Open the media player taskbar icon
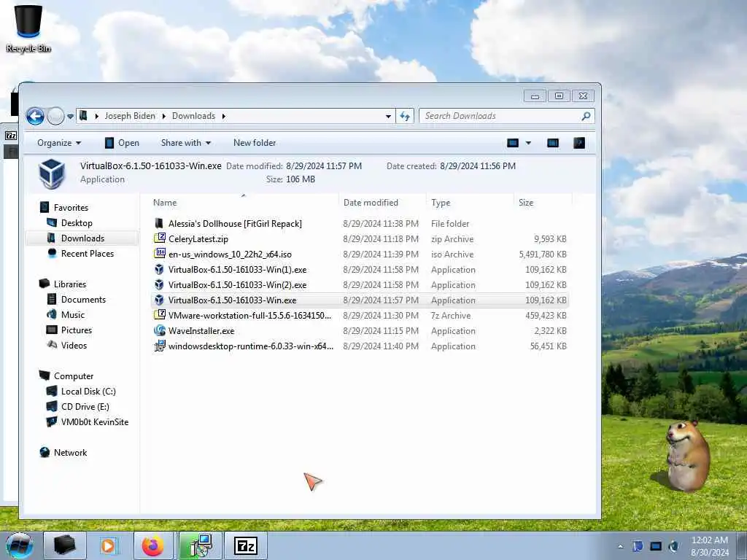The height and width of the screenshot is (560, 747). [x=109, y=545]
